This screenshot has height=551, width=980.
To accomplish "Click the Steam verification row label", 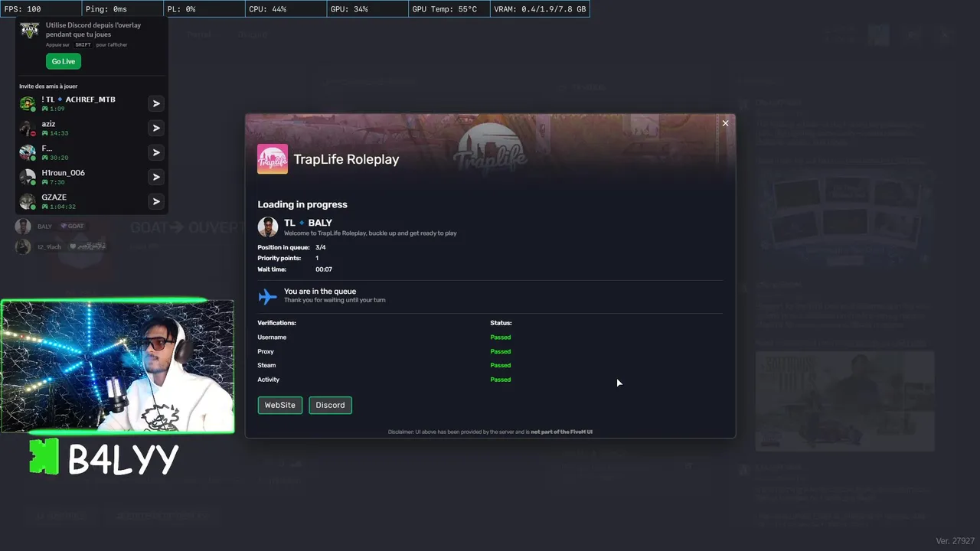I will click(x=266, y=365).
